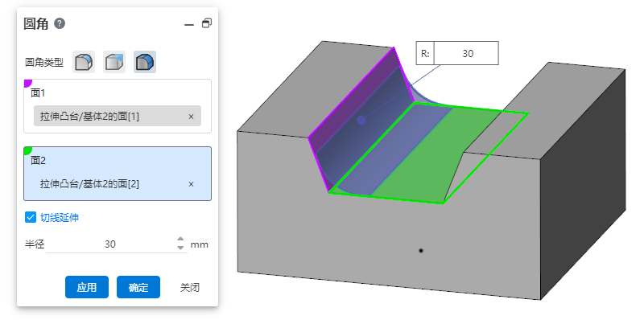Click the 应用 button

[87, 287]
